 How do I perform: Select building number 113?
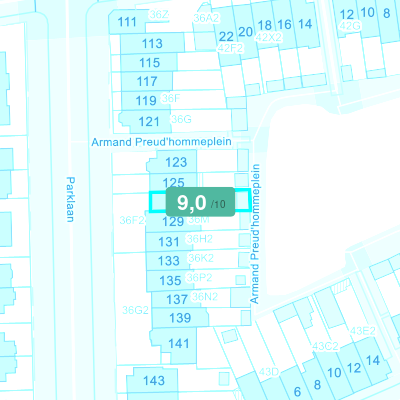(x=152, y=43)
